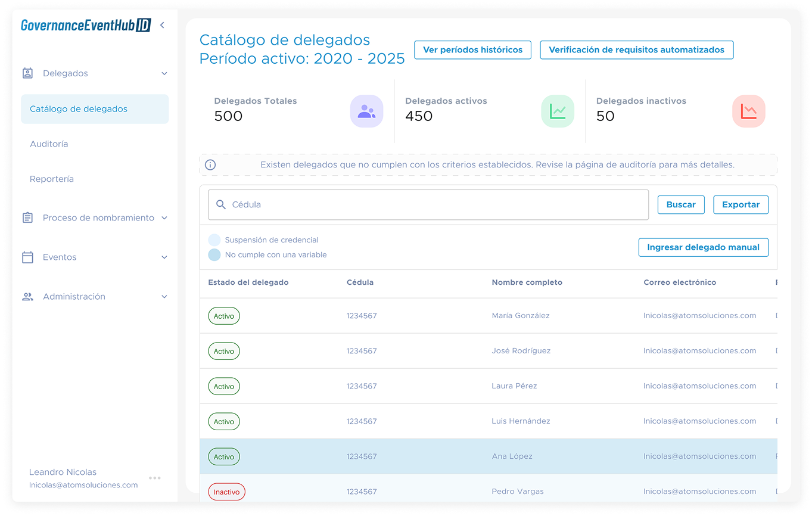Click the Proceso de nombramiento clipboard icon
Screen dimensions: 812x516
pos(27,218)
